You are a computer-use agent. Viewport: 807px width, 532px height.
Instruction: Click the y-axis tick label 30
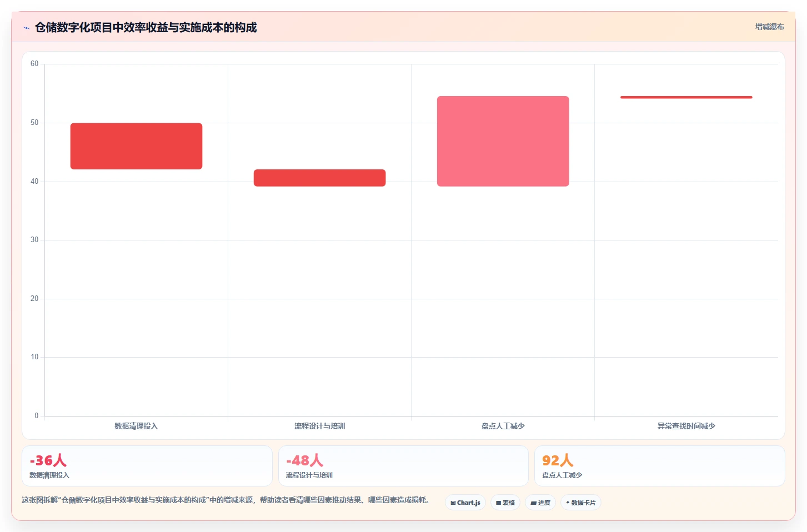(x=34, y=240)
